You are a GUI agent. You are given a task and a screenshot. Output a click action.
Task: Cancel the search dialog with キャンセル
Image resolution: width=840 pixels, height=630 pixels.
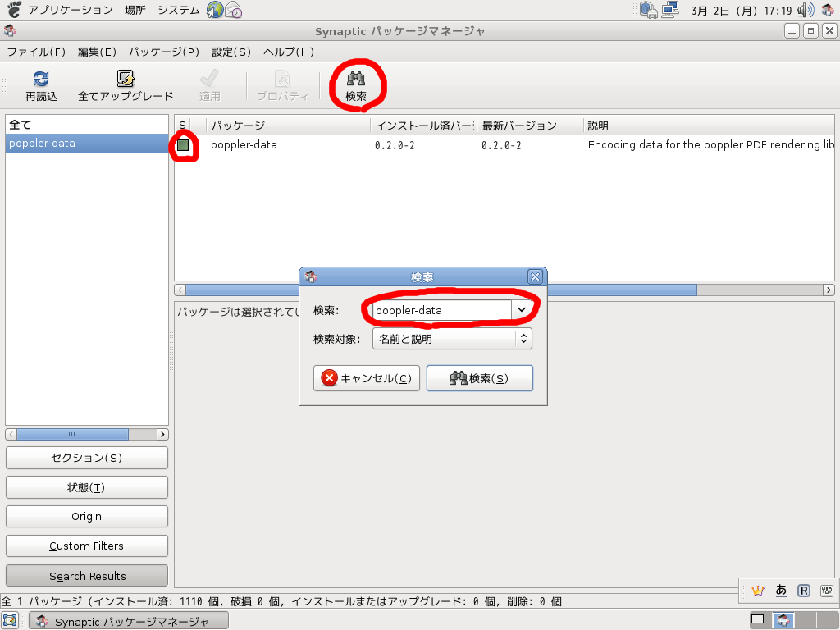(366, 378)
